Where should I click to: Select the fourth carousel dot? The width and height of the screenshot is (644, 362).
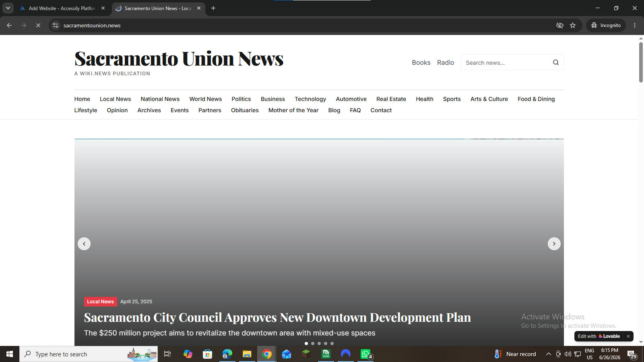[x=326, y=343]
